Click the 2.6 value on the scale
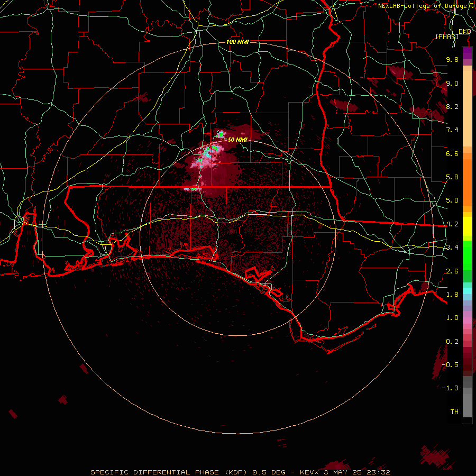Viewport: 476px width, 476px height. pos(452,271)
